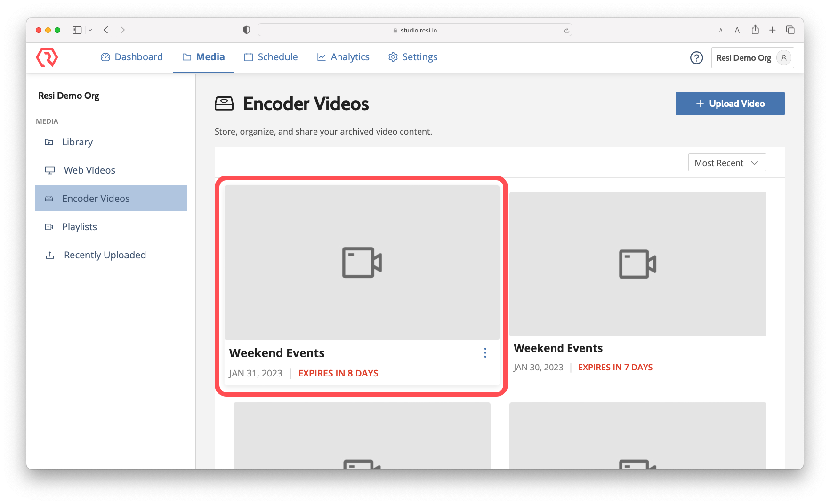Viewport: 830px width, 504px height.
Task: Open Settings via the gear icon
Action: tap(393, 57)
